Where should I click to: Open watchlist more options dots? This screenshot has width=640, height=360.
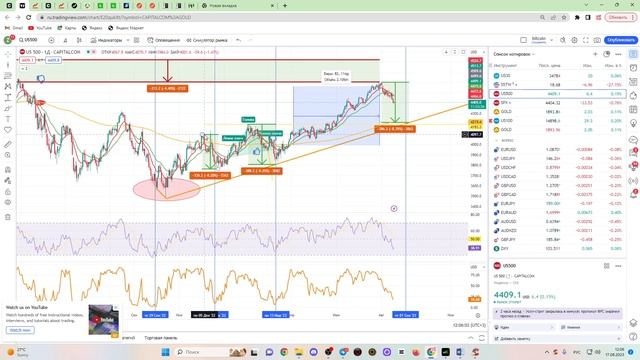click(618, 54)
